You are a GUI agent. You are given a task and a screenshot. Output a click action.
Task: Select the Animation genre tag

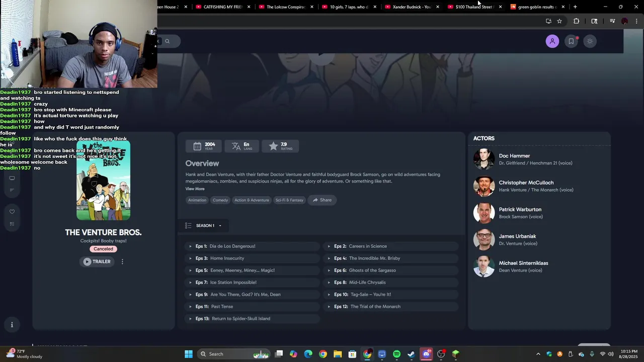(x=197, y=200)
